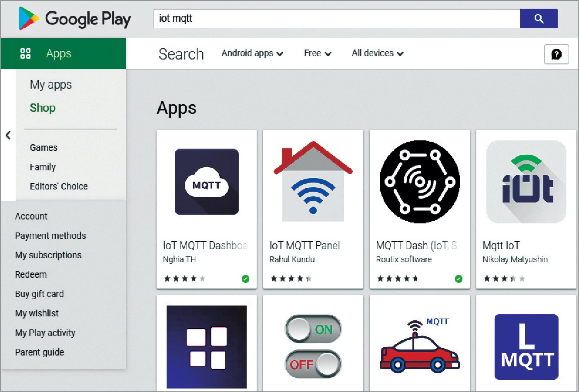Expand the Android apps dropdown
The height and width of the screenshot is (392, 579).
click(252, 53)
